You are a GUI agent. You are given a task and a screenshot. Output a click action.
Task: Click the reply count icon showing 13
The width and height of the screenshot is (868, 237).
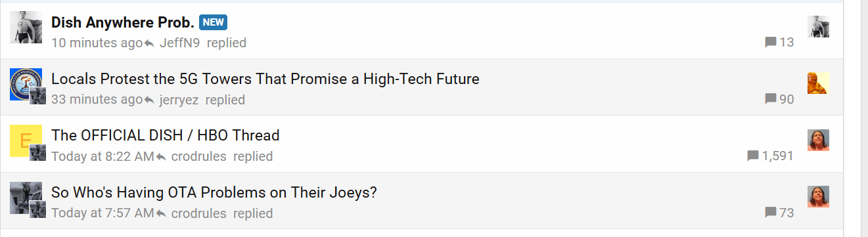point(771,43)
